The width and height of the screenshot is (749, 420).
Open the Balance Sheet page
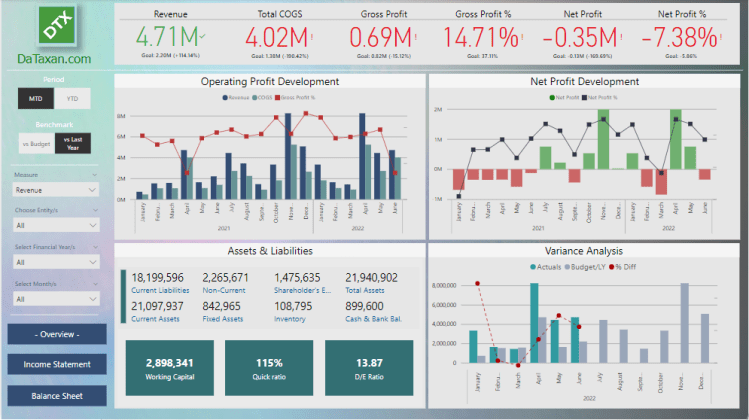point(56,395)
